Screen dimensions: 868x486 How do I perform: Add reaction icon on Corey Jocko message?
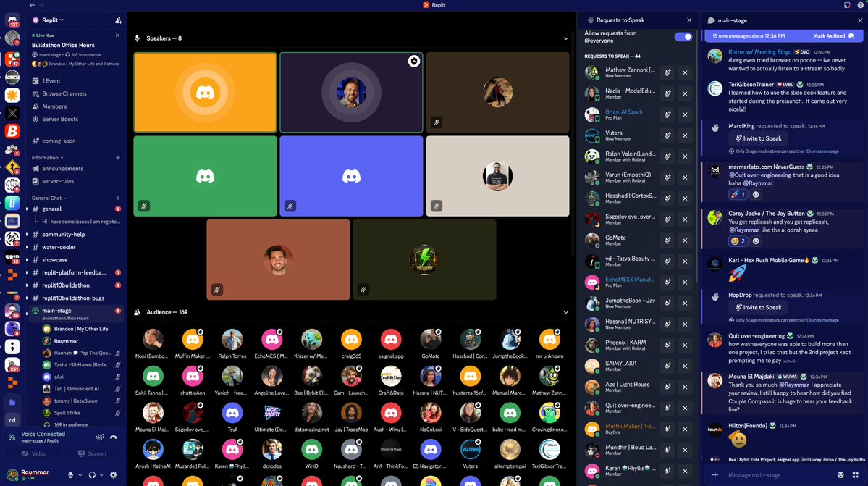(756, 240)
